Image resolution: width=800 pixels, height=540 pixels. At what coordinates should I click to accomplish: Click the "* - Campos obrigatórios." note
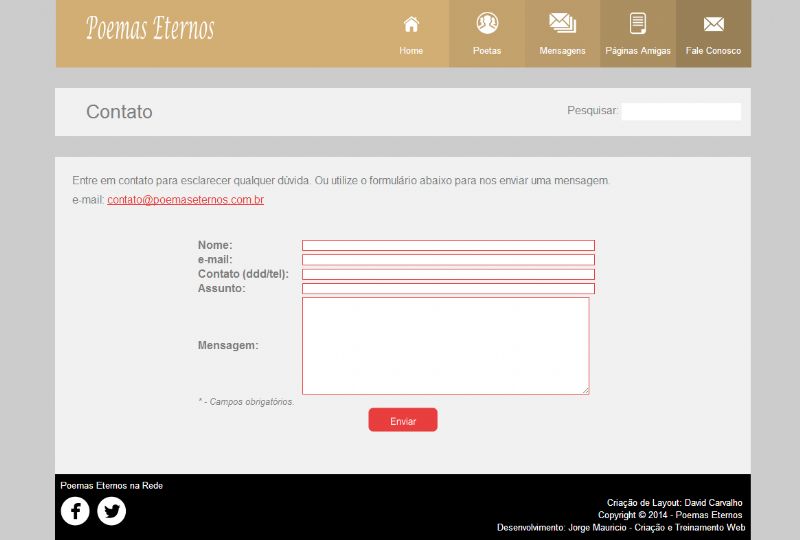pos(246,402)
